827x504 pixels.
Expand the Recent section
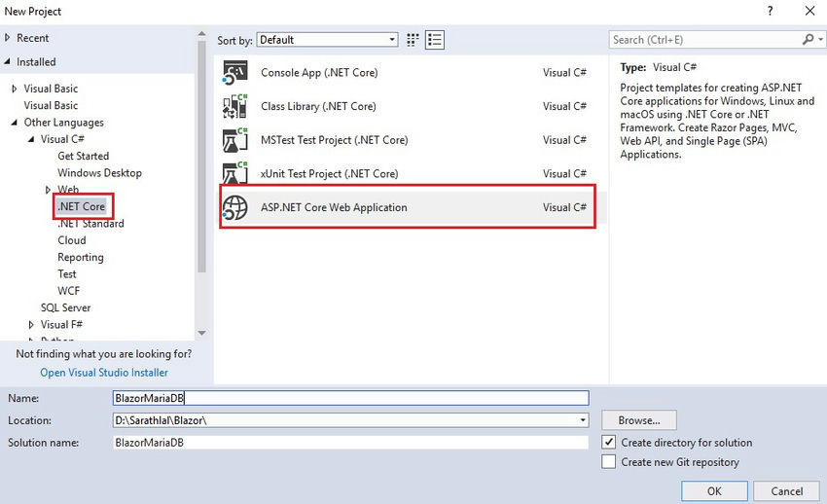(8, 38)
